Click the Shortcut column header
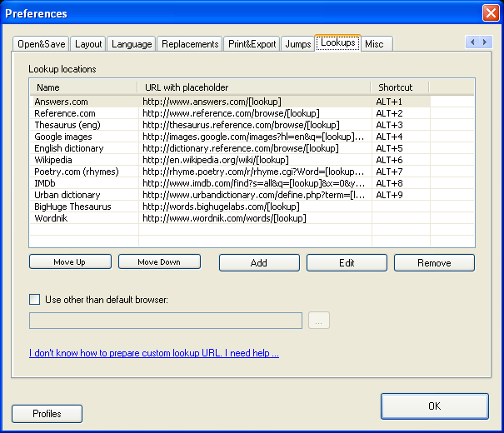This screenshot has height=433, width=504. [400, 87]
